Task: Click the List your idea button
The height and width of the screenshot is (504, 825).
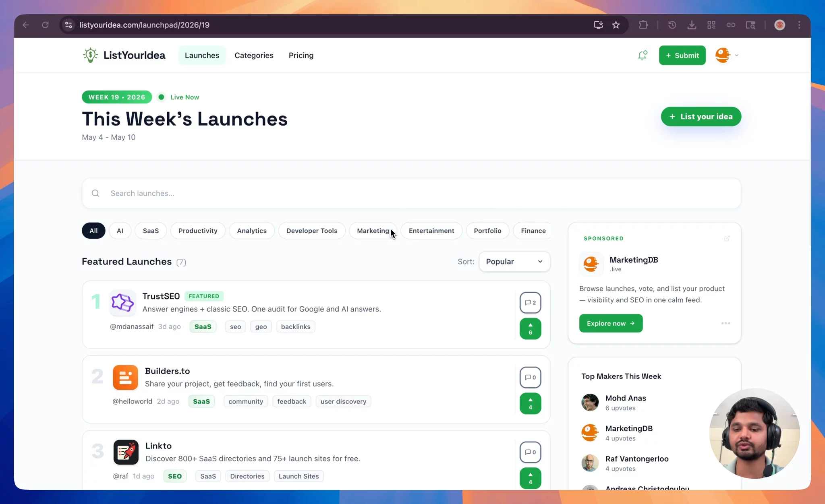Action: coord(701,116)
